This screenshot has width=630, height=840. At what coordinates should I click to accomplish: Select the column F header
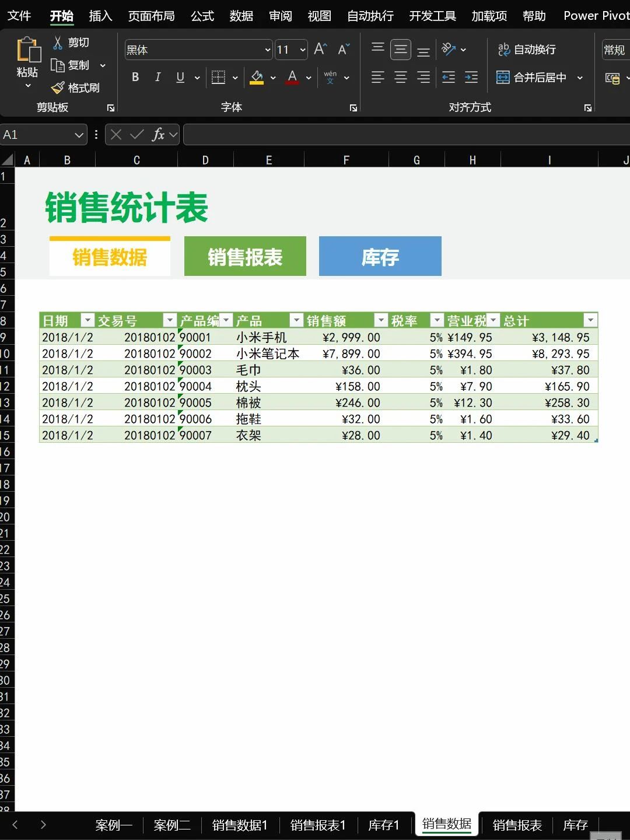point(346,160)
